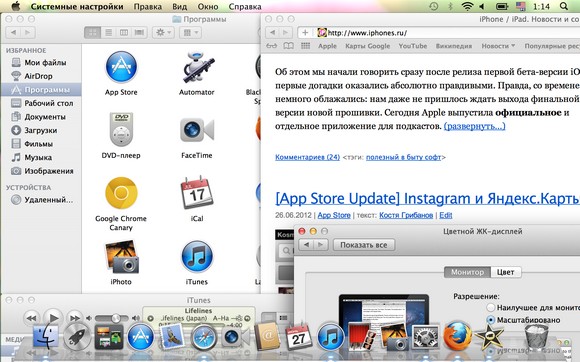The width and height of the screenshot is (580, 362).
Task: Open Safari Top Sites grid icon
Action: point(306,46)
